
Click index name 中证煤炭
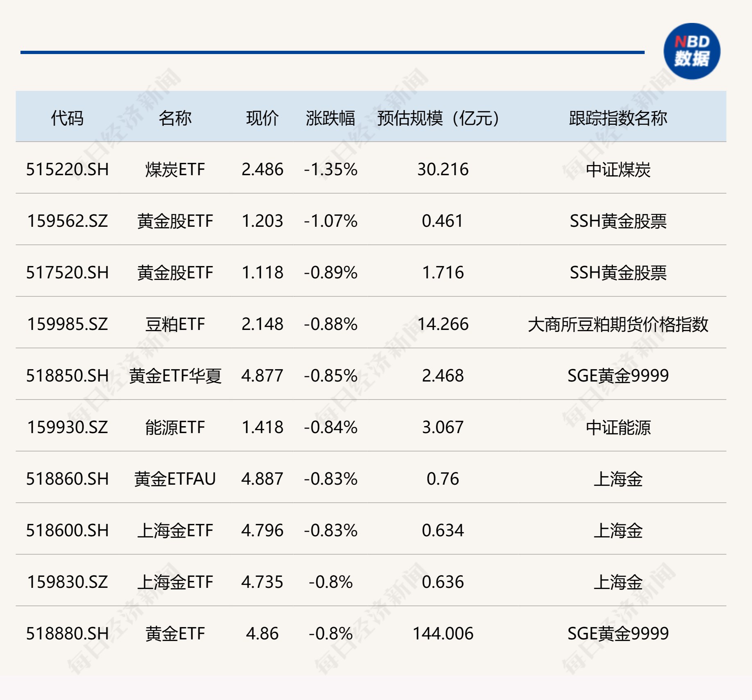click(618, 169)
